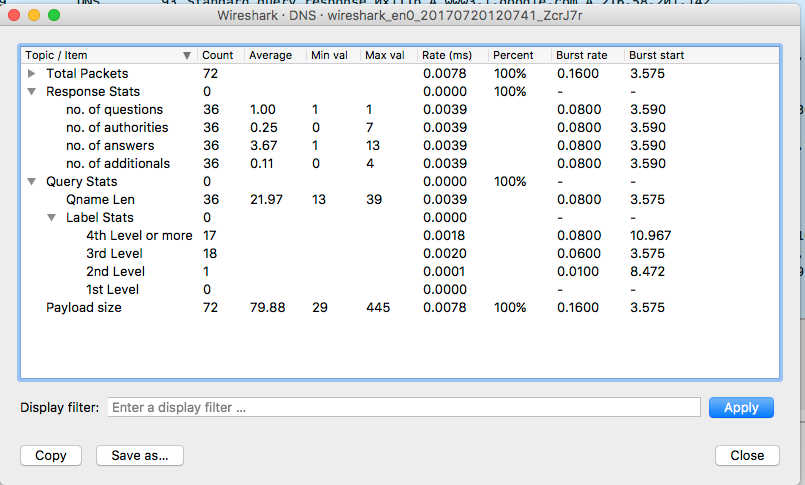The width and height of the screenshot is (805, 485).
Task: Collapse the Response Stats disclosure triangle
Action: pos(32,92)
